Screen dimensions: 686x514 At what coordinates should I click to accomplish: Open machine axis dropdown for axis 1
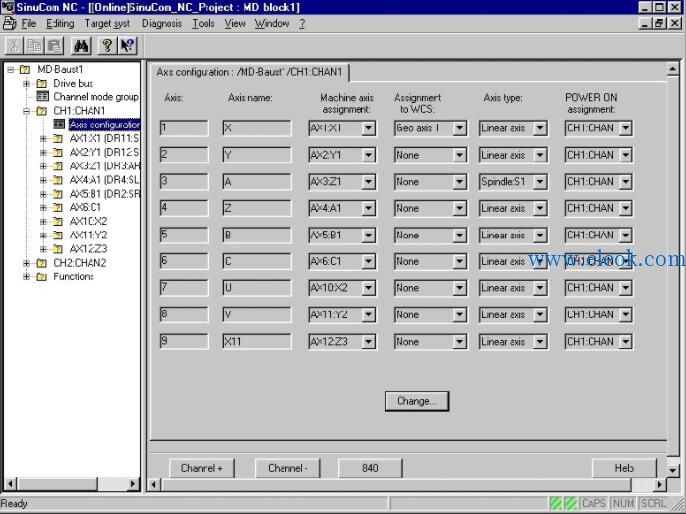coord(368,128)
